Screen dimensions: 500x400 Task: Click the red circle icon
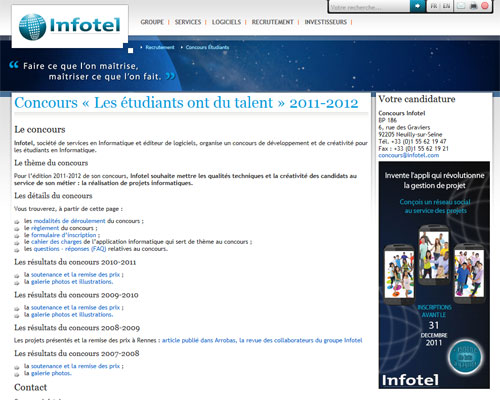485,6
